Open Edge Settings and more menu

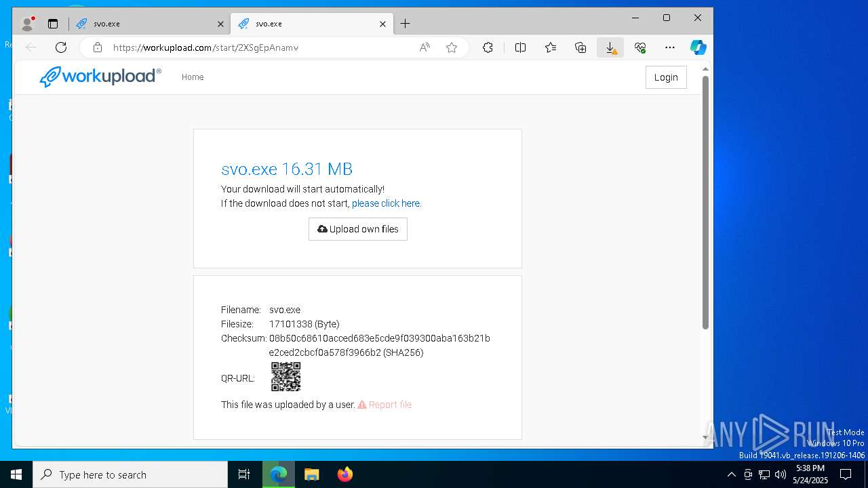670,47
